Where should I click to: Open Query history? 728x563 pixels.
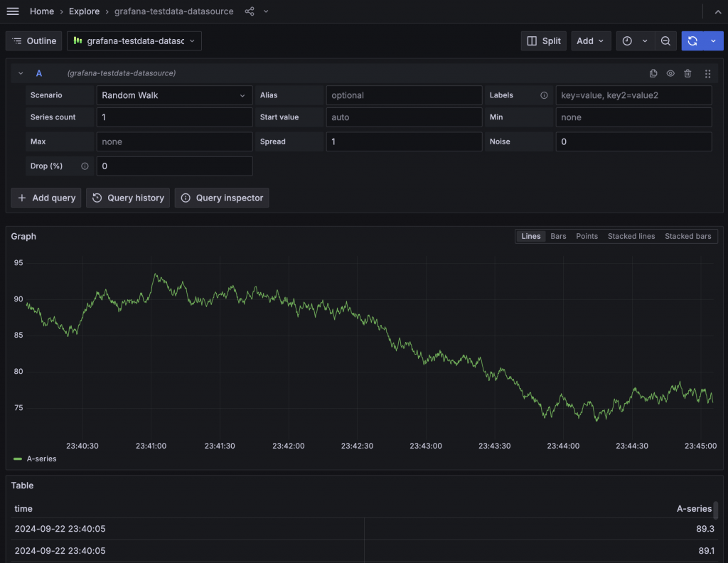click(128, 198)
